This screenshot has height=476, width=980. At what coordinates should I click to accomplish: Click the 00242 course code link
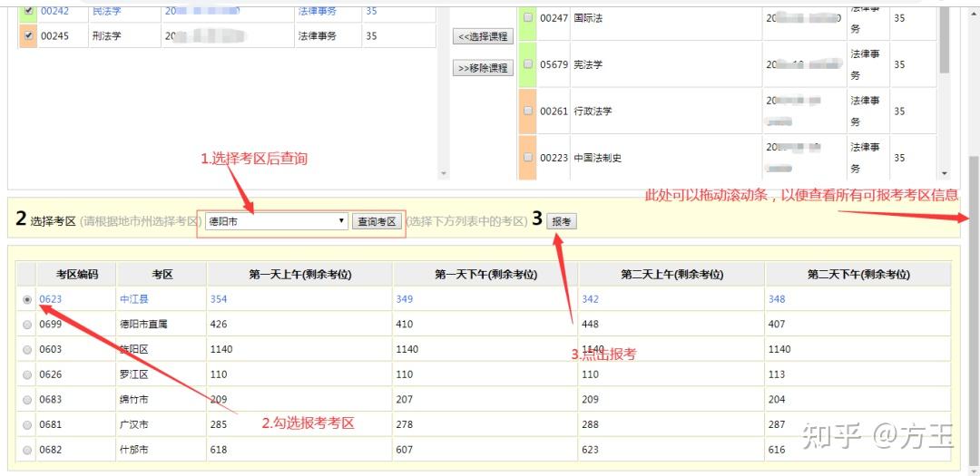[x=54, y=11]
